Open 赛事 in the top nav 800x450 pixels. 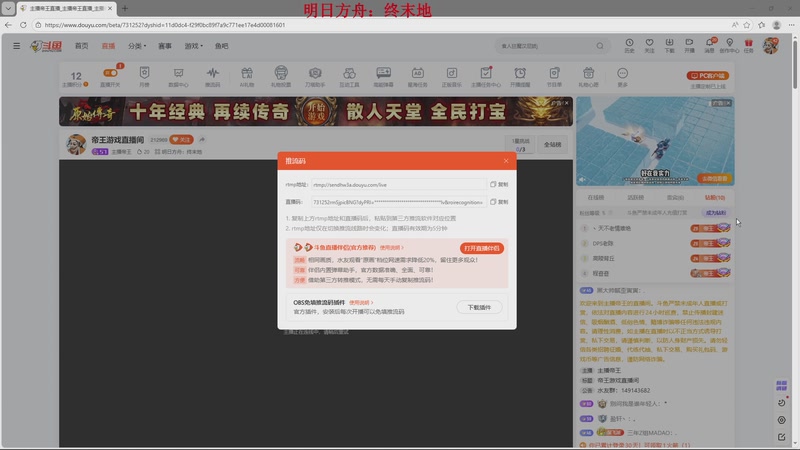point(165,46)
